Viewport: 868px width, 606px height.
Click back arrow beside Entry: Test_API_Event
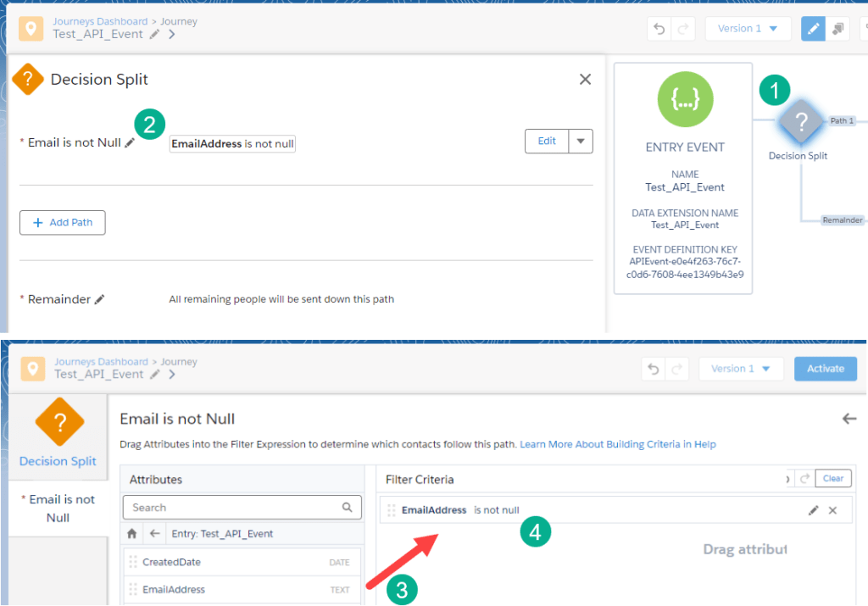click(x=154, y=534)
